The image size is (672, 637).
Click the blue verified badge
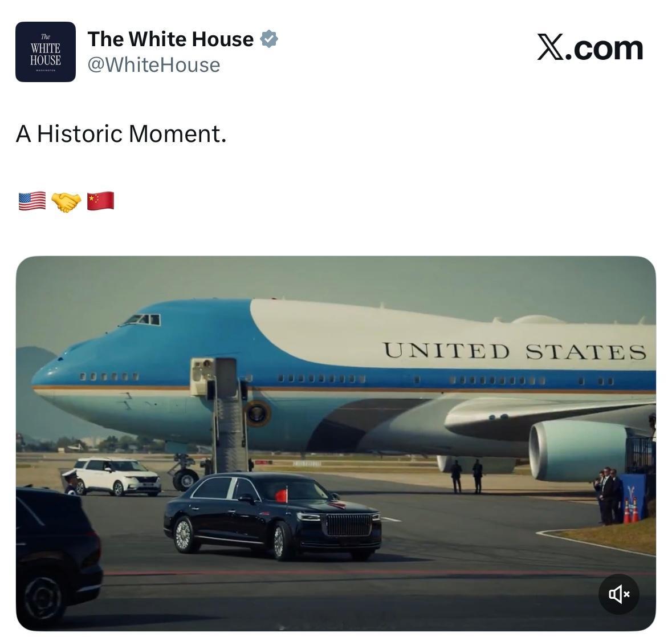(x=268, y=39)
